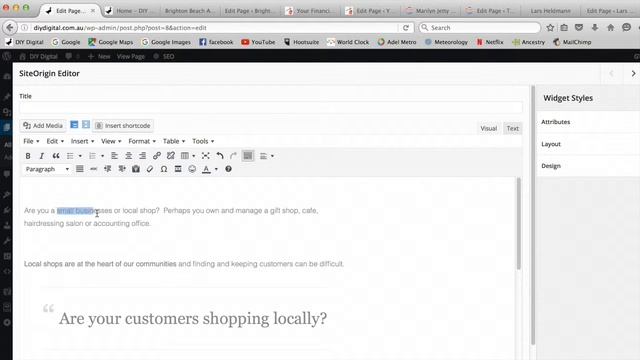
Task: Open the Paragraph format dropdown
Action: (47, 169)
